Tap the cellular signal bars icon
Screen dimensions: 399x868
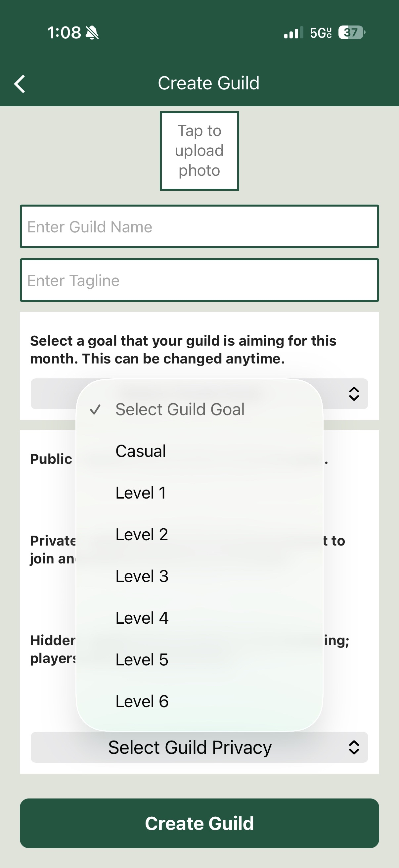click(293, 33)
